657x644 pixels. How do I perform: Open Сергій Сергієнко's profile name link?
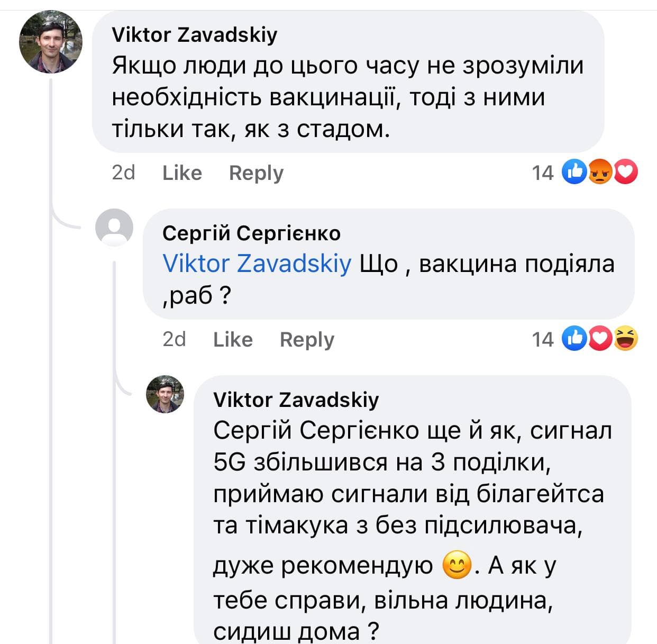[251, 233]
